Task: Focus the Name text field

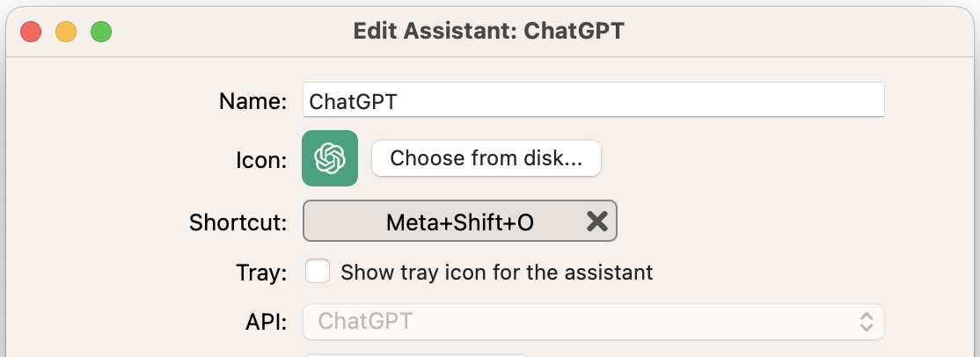Action: click(x=593, y=100)
